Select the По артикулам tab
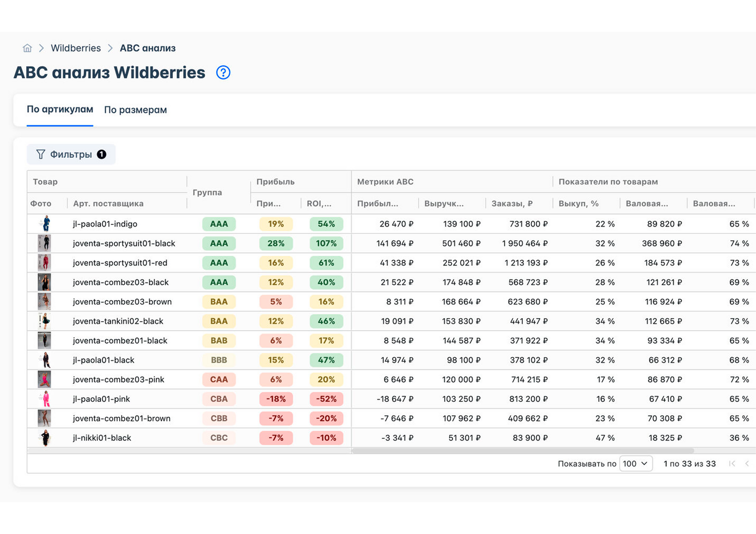 click(60, 109)
